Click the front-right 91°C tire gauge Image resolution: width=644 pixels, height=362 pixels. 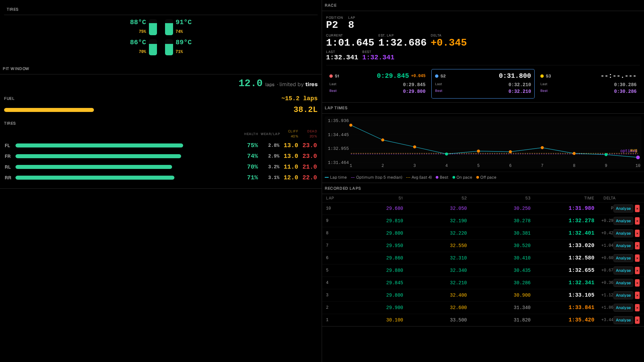click(x=169, y=27)
